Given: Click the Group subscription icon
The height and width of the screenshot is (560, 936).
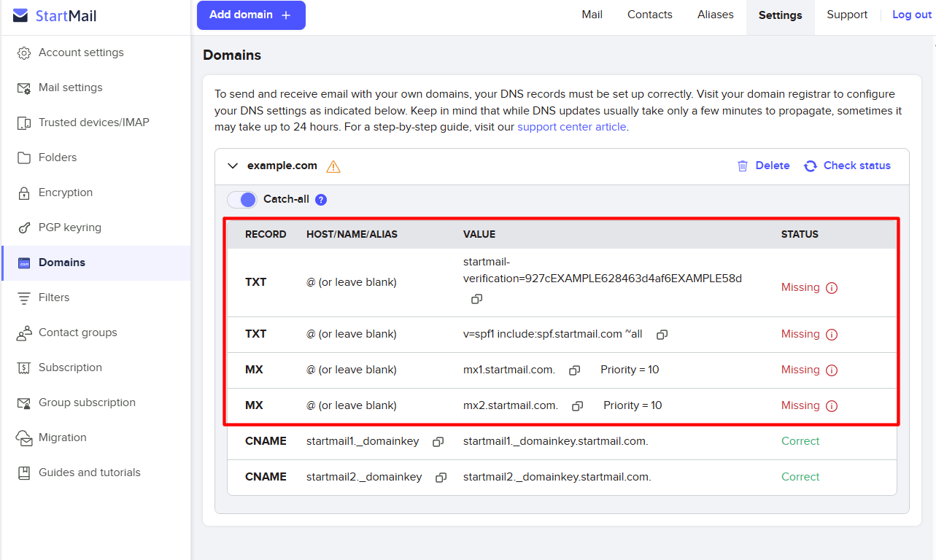Looking at the screenshot, I should point(24,403).
